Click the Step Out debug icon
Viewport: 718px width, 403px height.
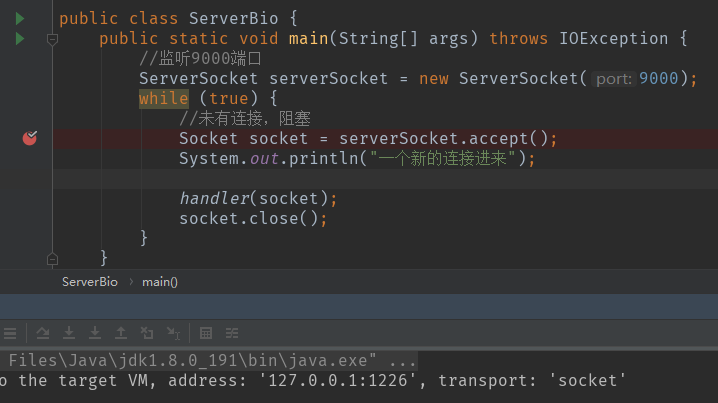coord(121,333)
